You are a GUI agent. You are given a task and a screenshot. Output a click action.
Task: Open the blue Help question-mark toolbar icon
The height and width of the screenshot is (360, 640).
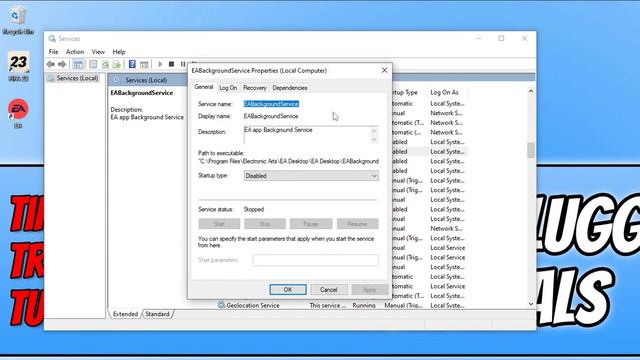(x=132, y=64)
